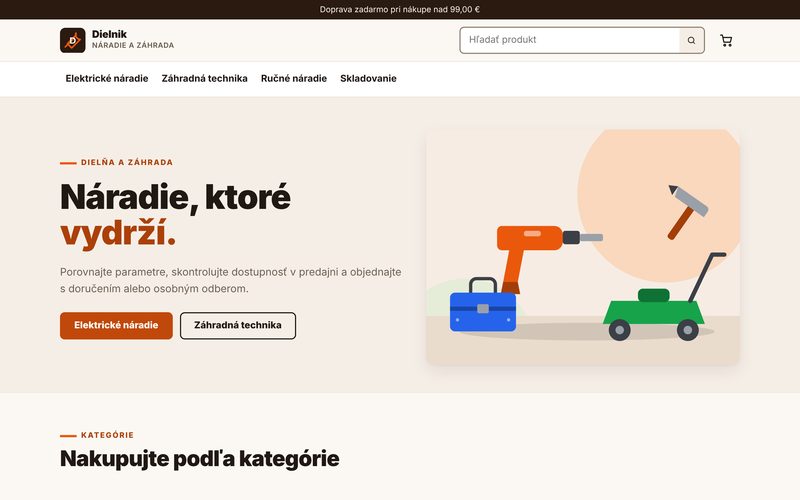This screenshot has width=800, height=500.
Task: Click the heading Nakupujte podľa kategórie
Action: (x=199, y=458)
